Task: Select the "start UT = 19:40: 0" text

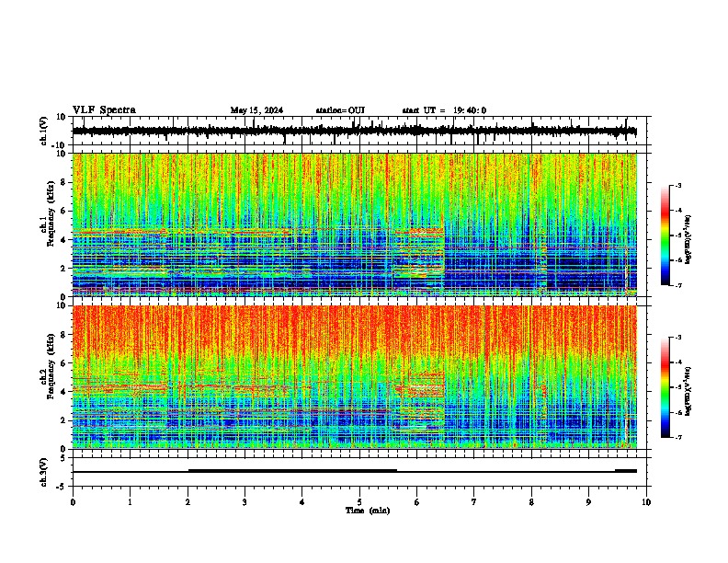Action: click(444, 110)
